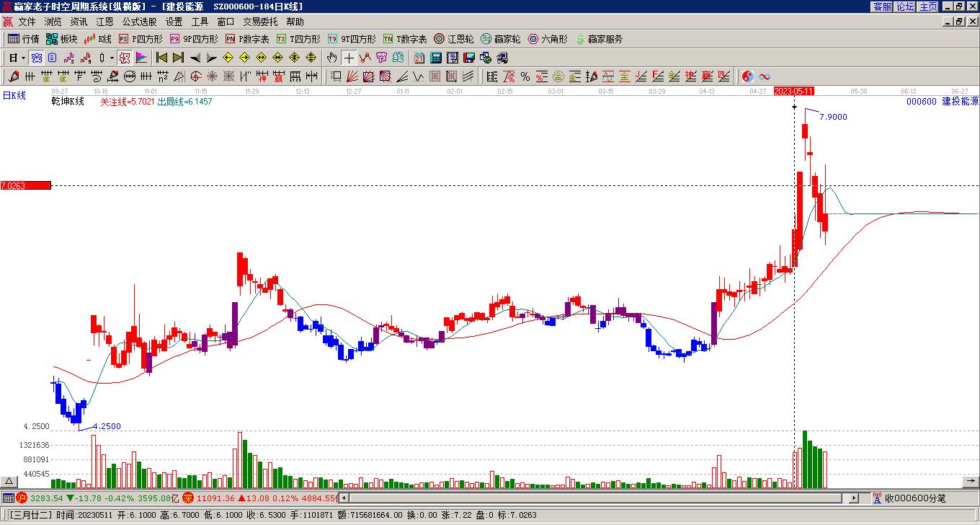Collapse the volume panel with triangle button
This screenshot has height=525, width=980.
coord(9,481)
